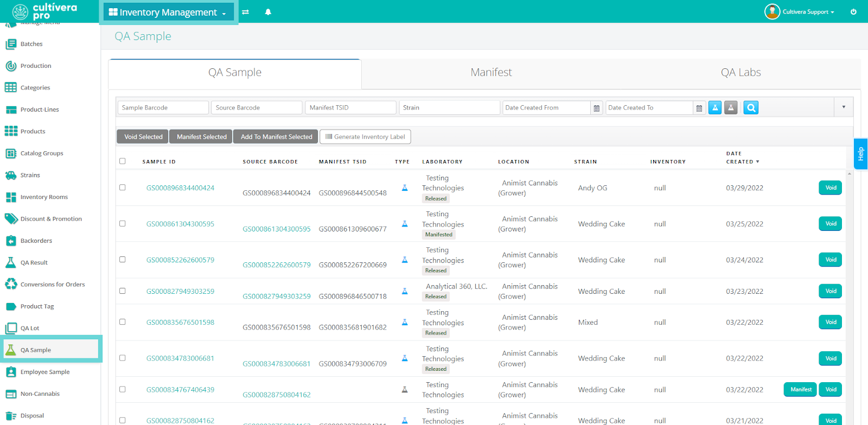The height and width of the screenshot is (425, 868).
Task: Switch to the QA Labs tab
Action: pyautogui.click(x=741, y=73)
